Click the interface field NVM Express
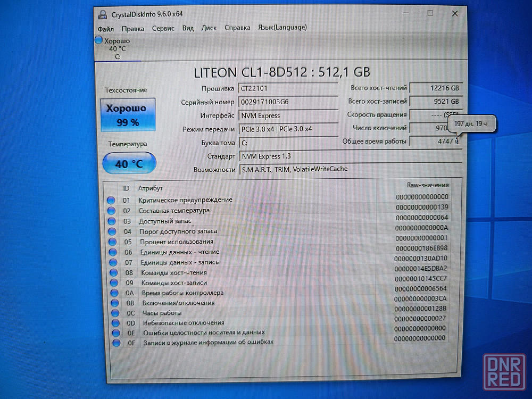This screenshot has width=532, height=399. [288, 115]
